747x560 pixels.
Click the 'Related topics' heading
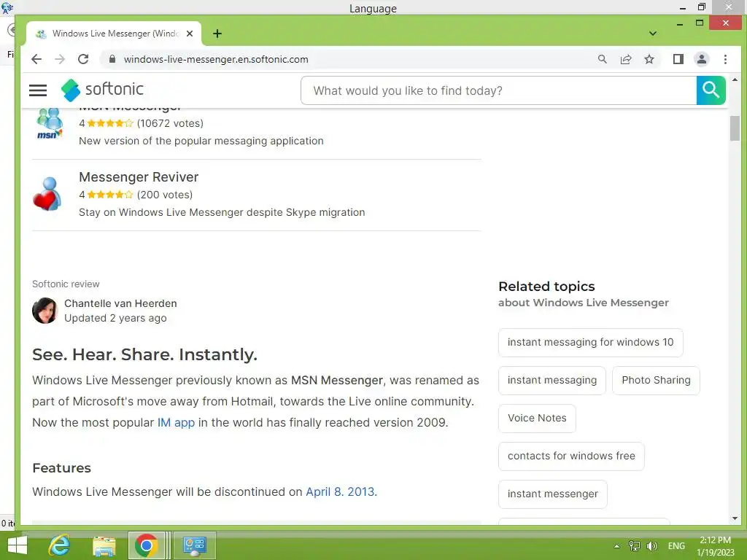[x=546, y=286]
